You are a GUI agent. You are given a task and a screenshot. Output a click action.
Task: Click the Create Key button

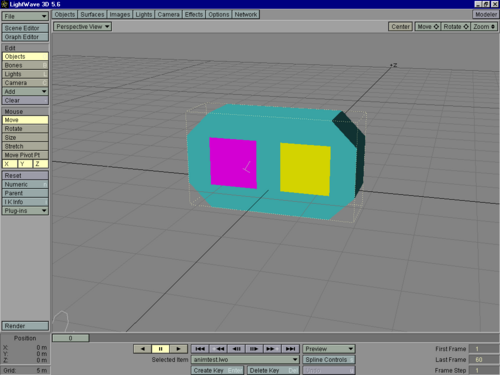218,370
